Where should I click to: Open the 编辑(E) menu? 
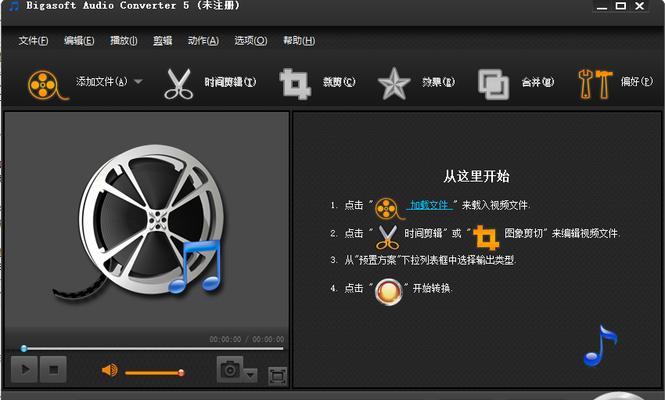pos(79,41)
